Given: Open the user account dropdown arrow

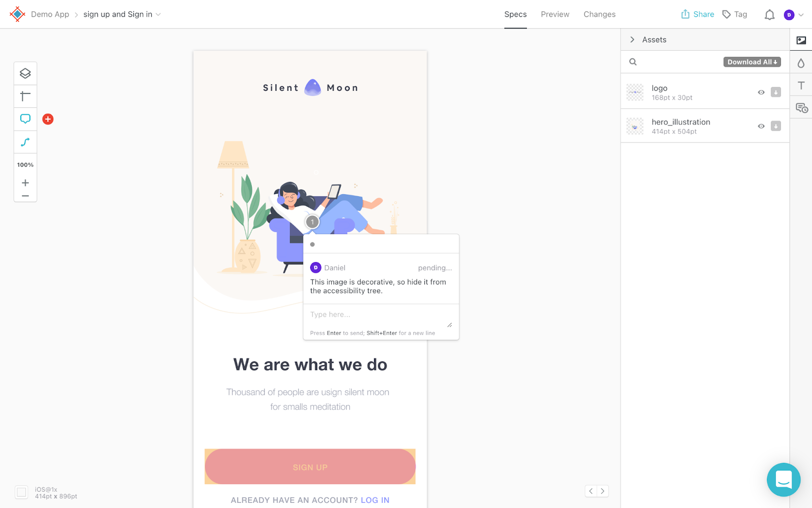Looking at the screenshot, I should click(x=801, y=15).
